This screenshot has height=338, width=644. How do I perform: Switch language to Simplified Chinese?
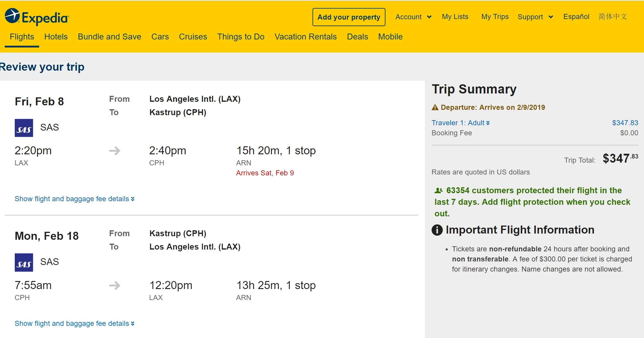point(613,17)
